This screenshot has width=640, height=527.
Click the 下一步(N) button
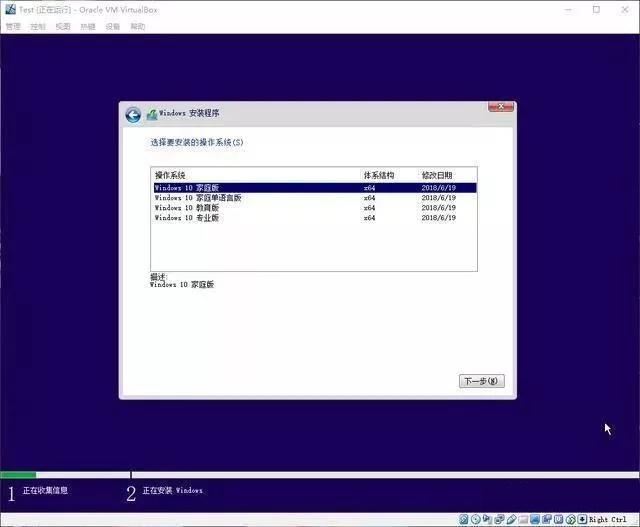482,381
